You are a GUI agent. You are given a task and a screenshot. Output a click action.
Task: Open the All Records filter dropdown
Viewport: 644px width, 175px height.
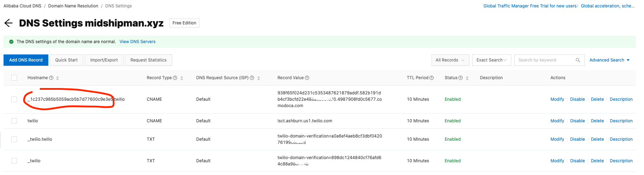tap(450, 60)
